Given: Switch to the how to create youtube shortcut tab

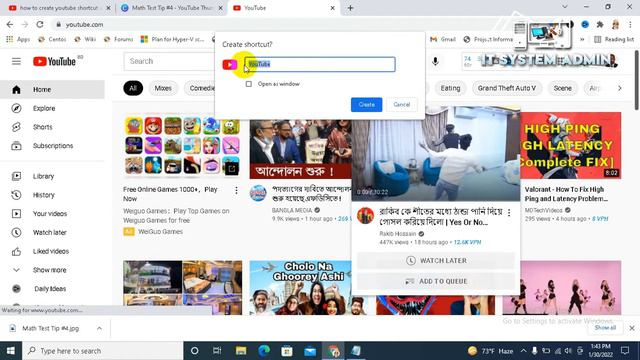Looking at the screenshot, I should point(60,8).
